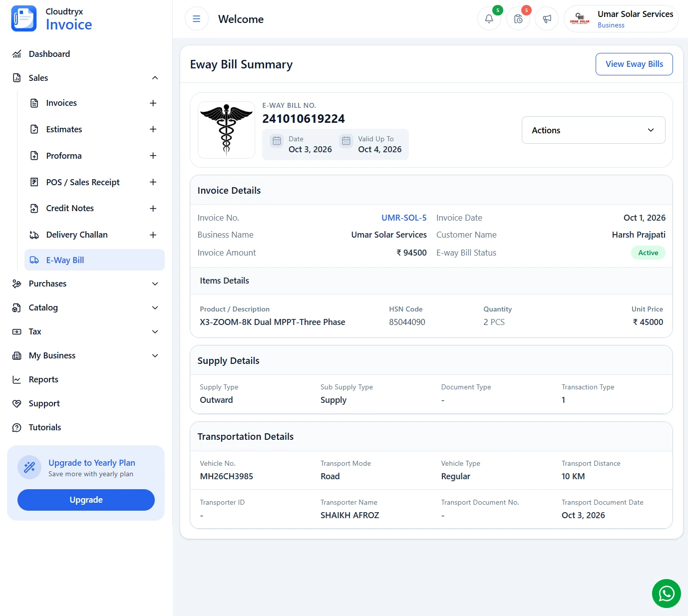This screenshot has height=616, width=688.
Task: Open Invoices in sidebar
Action: point(61,103)
